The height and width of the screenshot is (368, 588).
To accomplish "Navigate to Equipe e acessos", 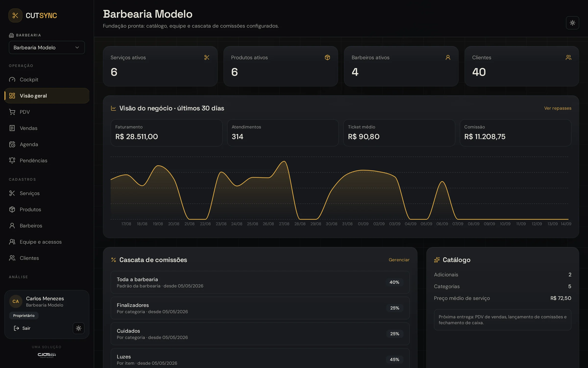I will tap(47, 242).
